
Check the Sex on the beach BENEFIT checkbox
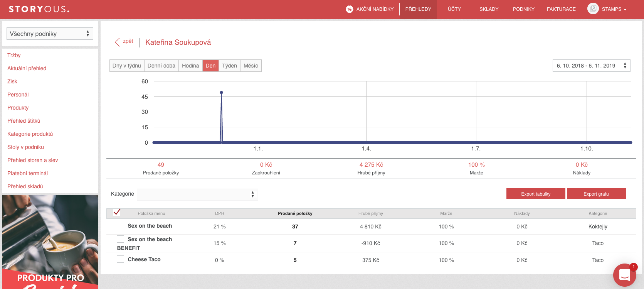pyautogui.click(x=121, y=239)
